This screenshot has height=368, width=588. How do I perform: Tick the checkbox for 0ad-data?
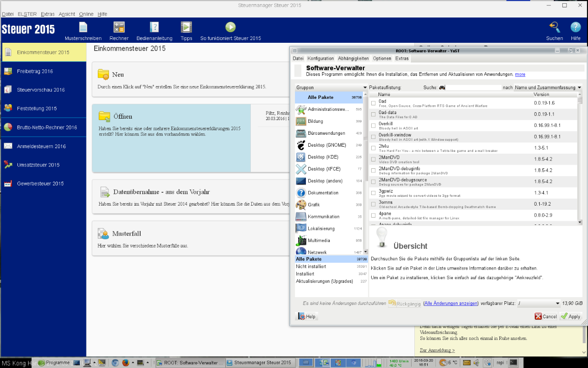[373, 114]
